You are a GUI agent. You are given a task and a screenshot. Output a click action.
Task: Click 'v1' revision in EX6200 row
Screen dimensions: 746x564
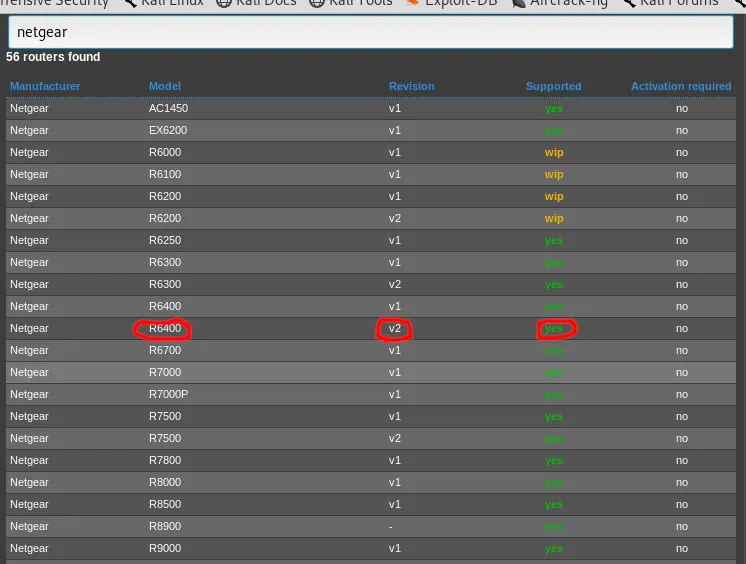tap(394, 130)
